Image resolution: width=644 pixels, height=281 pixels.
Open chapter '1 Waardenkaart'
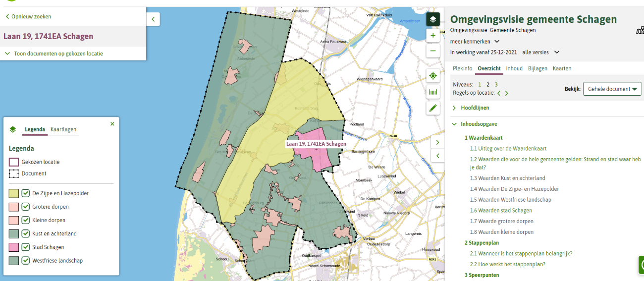[x=483, y=138]
